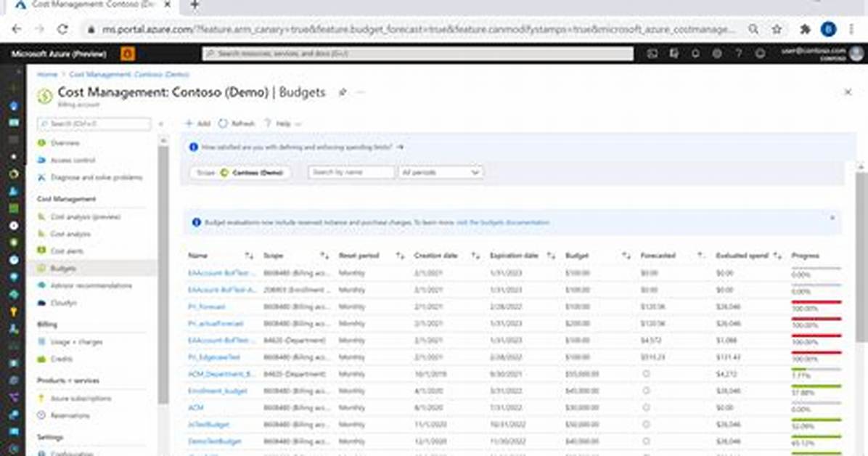Click the Enrollment_budget green progress bar

(x=816, y=387)
